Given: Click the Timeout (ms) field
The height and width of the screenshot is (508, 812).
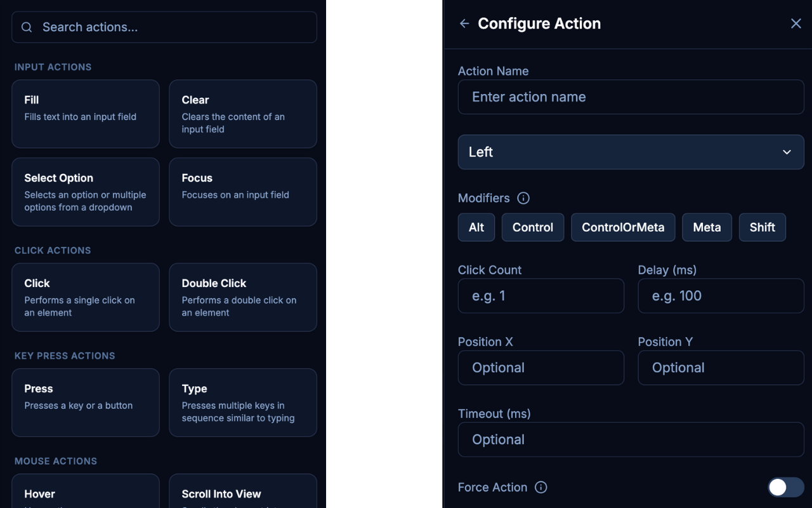Looking at the screenshot, I should (x=631, y=439).
